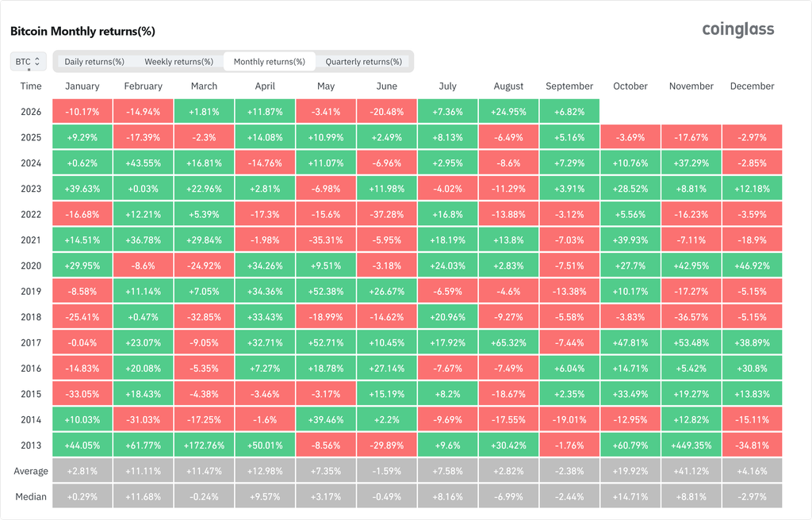Click the +52.38% May 2019 cell

tap(326, 291)
